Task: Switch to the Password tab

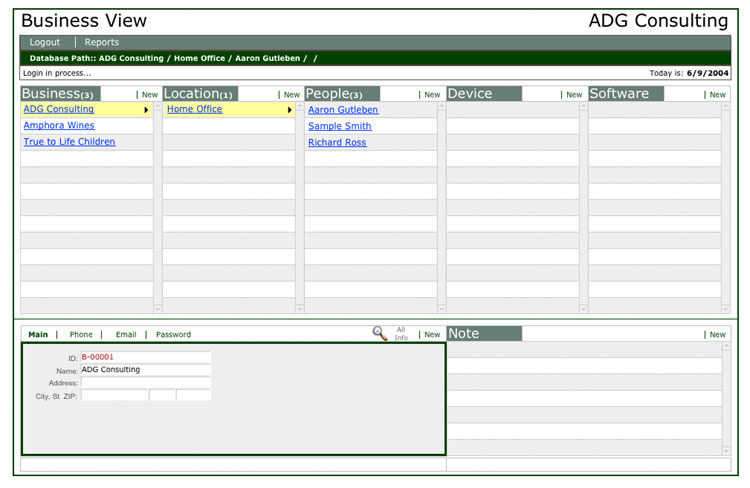Action: pyautogui.click(x=174, y=334)
